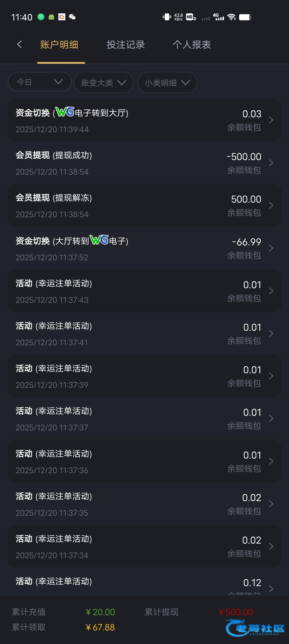
Task: Tap the 累计提现 ¥500.00 total
Action: pyautogui.click(x=235, y=612)
